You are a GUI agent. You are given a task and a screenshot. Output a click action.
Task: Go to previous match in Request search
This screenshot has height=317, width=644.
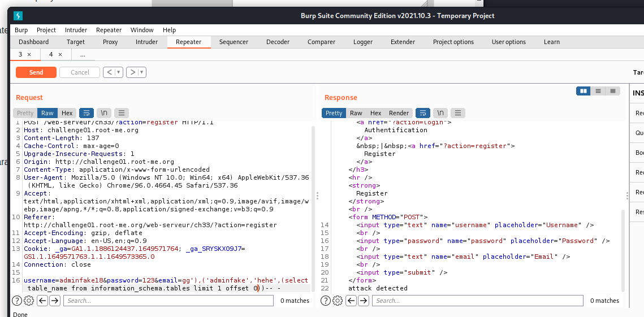(x=42, y=301)
